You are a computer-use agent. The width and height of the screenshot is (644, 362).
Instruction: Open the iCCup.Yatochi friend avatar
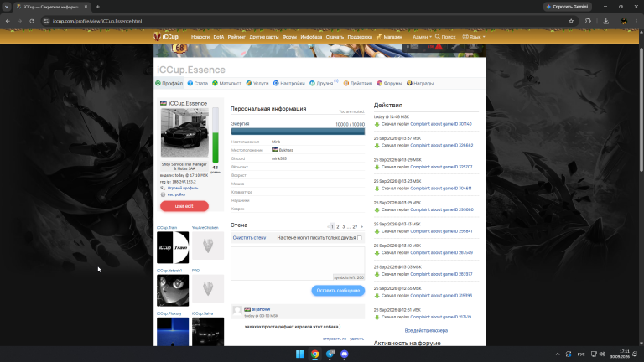coord(173,290)
